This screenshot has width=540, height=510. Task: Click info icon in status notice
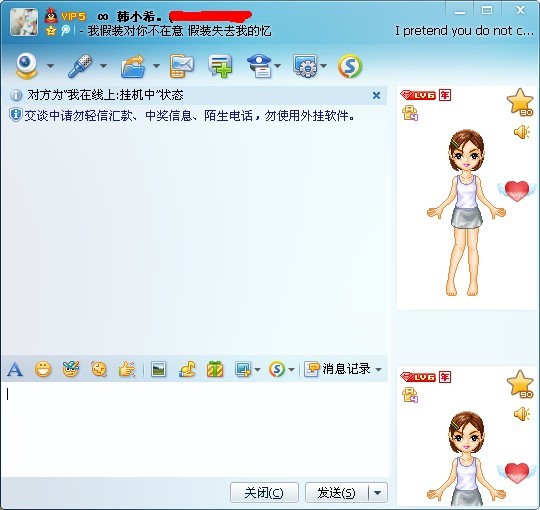click(16, 95)
